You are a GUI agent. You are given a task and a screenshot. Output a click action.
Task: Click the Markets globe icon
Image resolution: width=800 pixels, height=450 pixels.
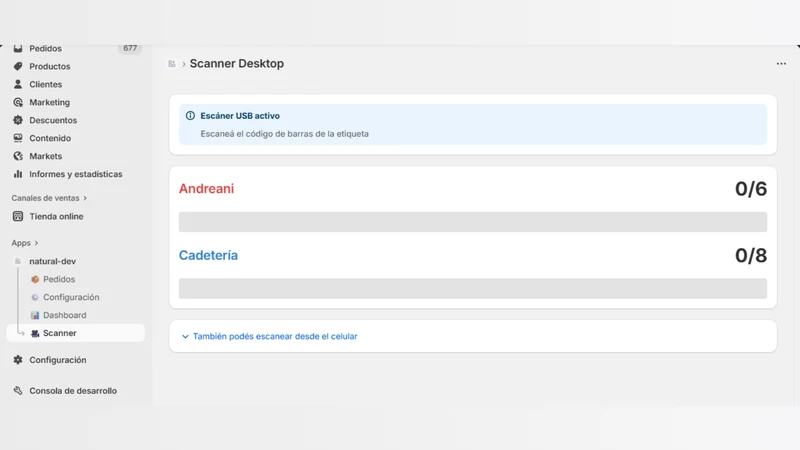(x=18, y=156)
